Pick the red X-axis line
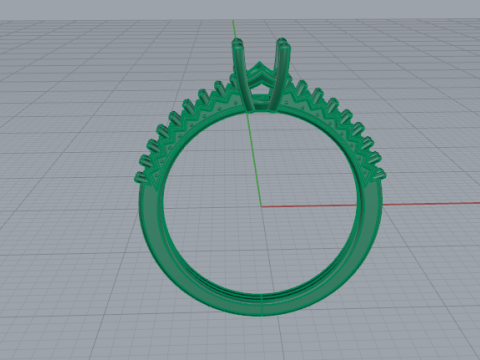The width and height of the screenshot is (480, 360). [370, 204]
